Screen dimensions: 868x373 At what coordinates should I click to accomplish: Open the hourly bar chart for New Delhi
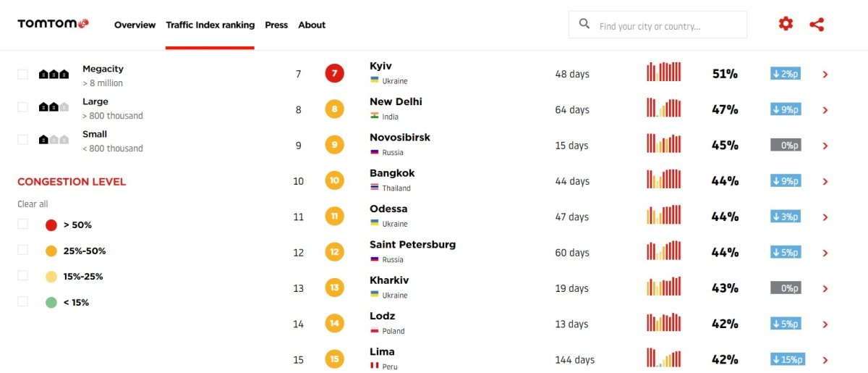pos(664,107)
